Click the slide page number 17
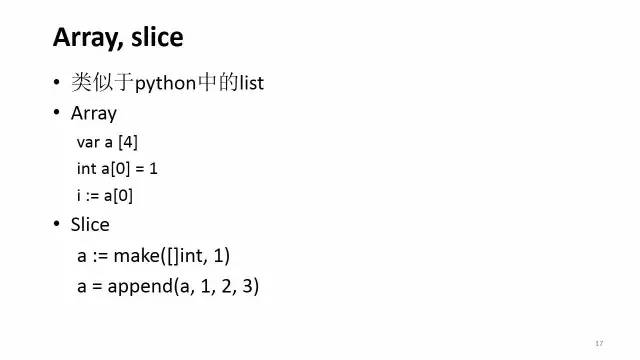Screen dimensions: 640x360 tap(599, 343)
